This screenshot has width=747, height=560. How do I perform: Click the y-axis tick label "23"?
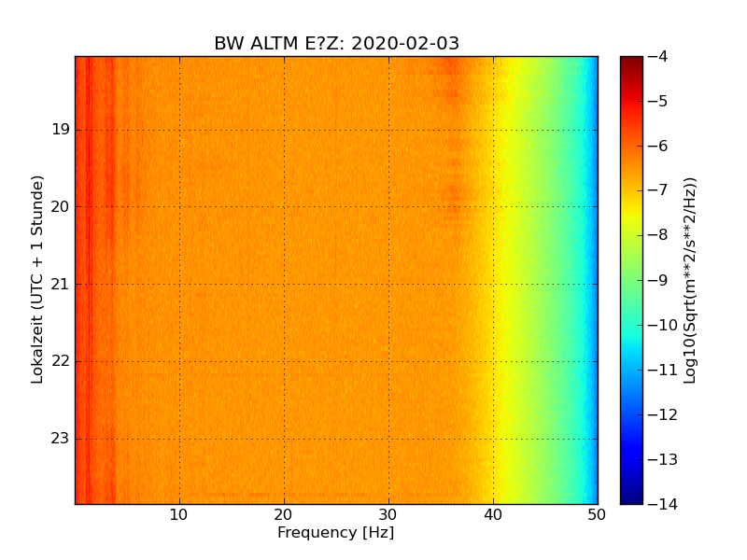(x=60, y=439)
